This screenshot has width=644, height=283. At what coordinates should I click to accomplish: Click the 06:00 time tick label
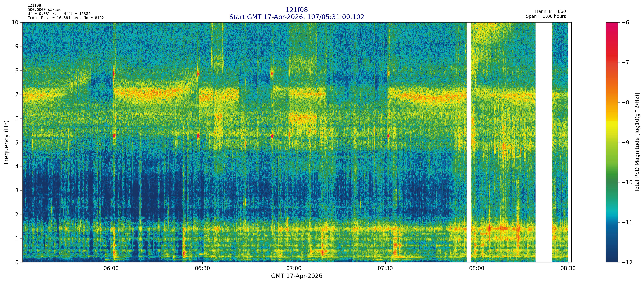pos(111,269)
